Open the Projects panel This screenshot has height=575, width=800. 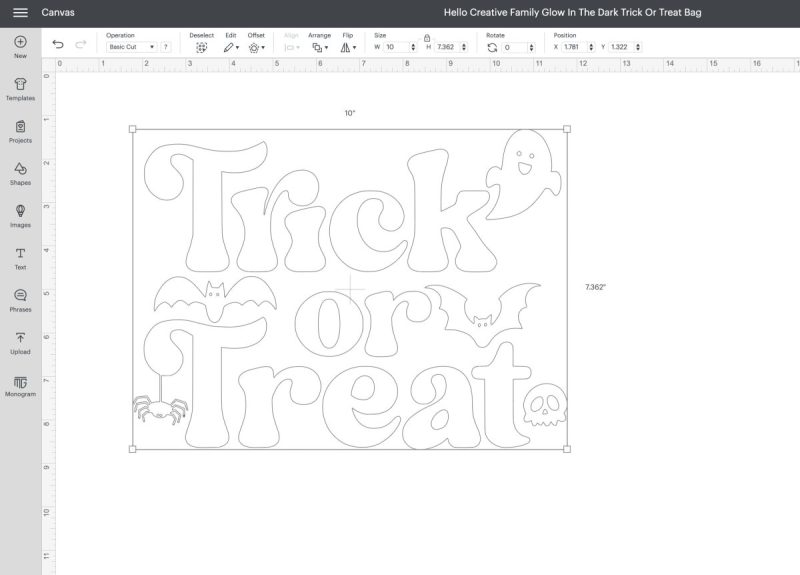click(x=20, y=132)
